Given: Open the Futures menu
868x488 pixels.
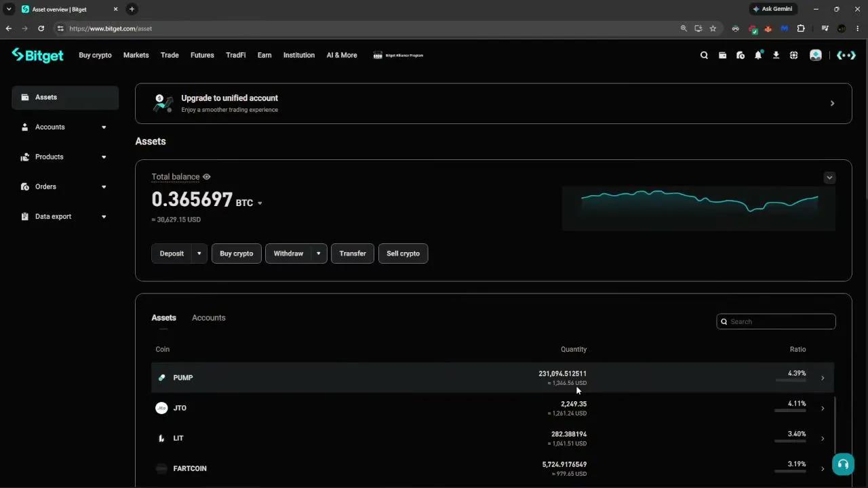Looking at the screenshot, I should 202,56.
